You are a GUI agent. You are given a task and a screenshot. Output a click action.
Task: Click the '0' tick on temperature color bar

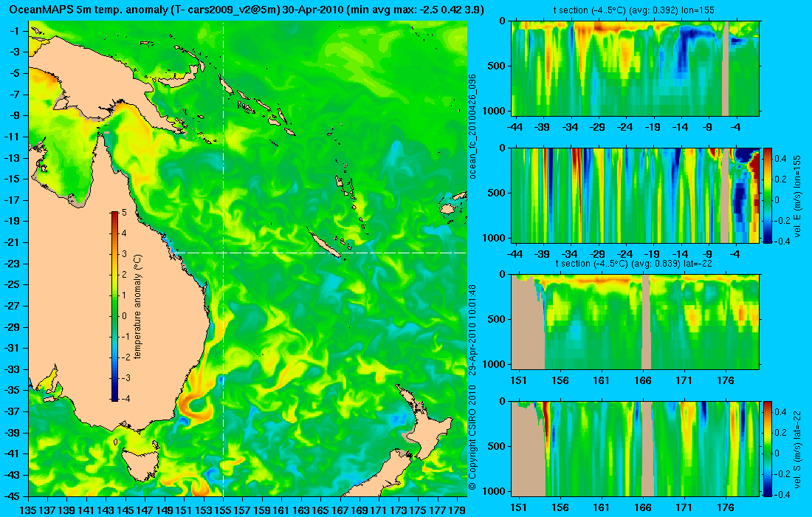coord(124,316)
